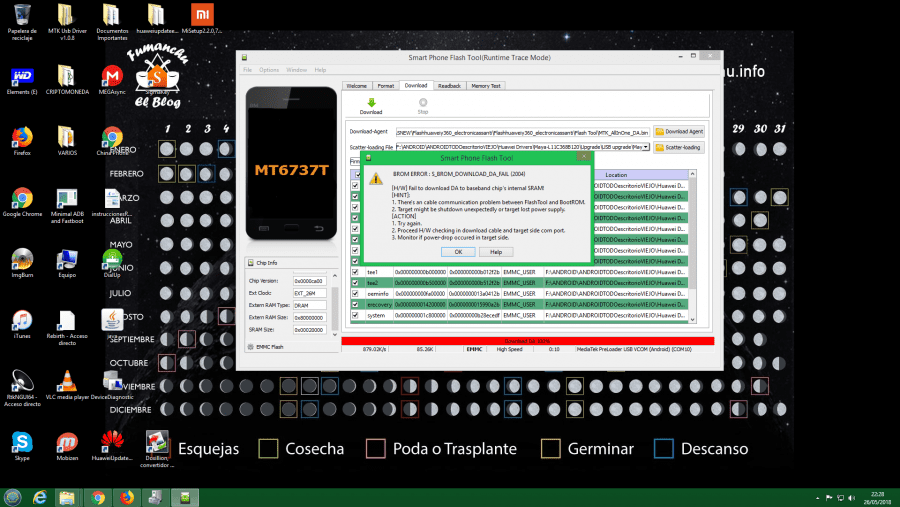Click the Chip Info panel header
This screenshot has width=900, height=507.
pyautogui.click(x=292, y=262)
